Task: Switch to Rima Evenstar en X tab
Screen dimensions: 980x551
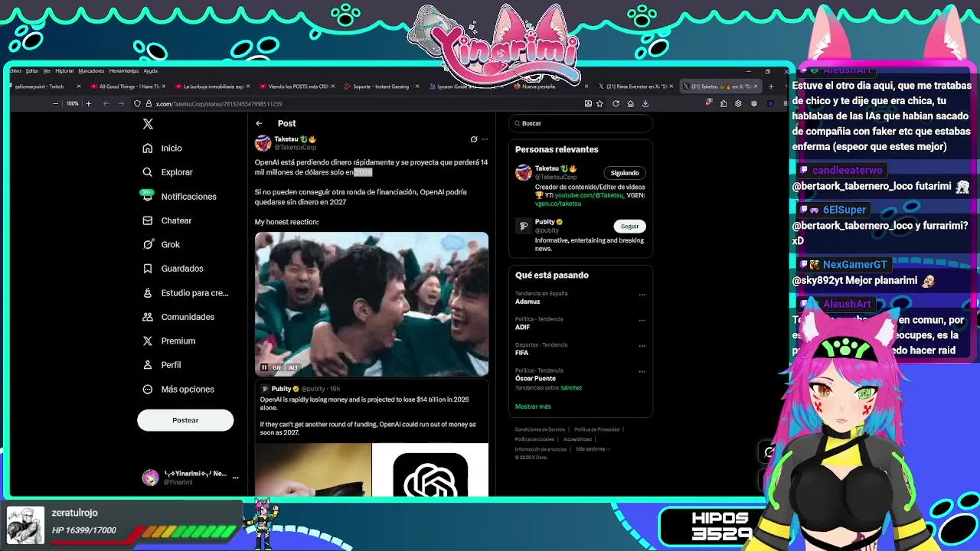Action: [635, 86]
